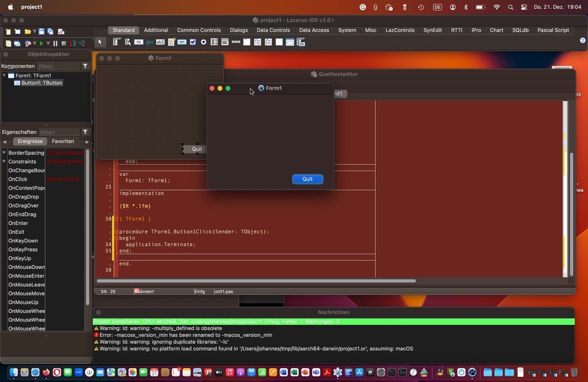Select the OnClick event row

click(43, 179)
